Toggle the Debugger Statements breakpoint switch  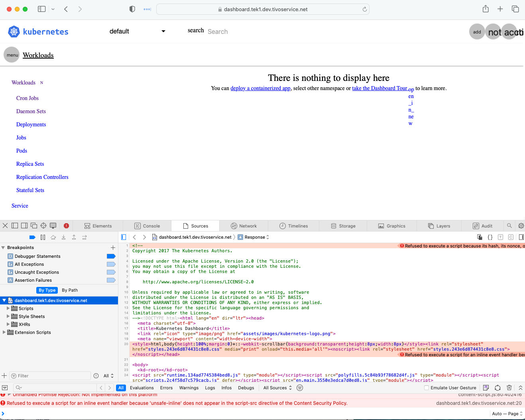111,256
